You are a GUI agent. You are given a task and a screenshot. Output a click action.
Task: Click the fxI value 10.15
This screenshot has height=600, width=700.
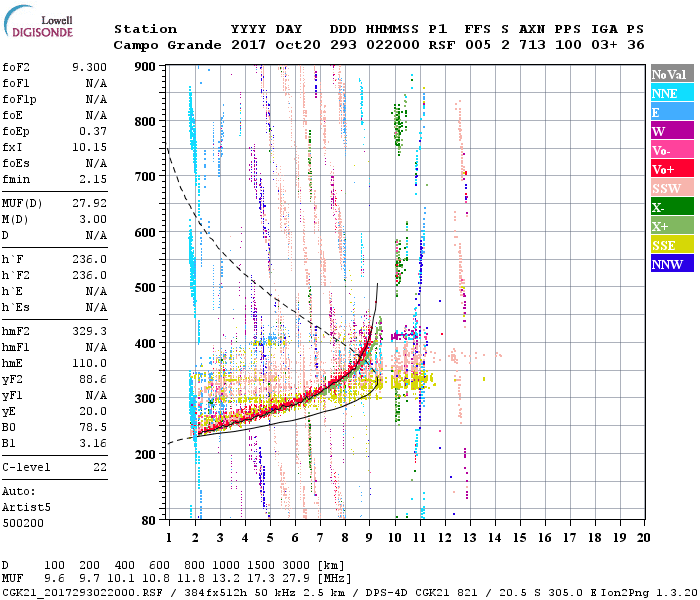point(89,147)
